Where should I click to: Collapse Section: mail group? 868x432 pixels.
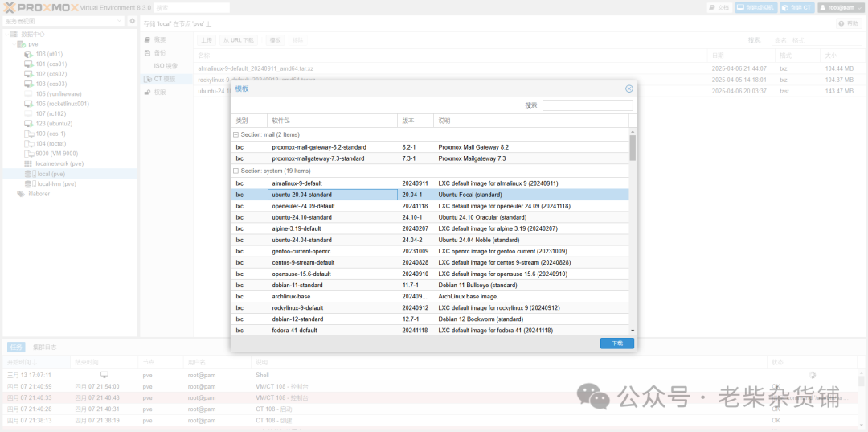(235, 134)
